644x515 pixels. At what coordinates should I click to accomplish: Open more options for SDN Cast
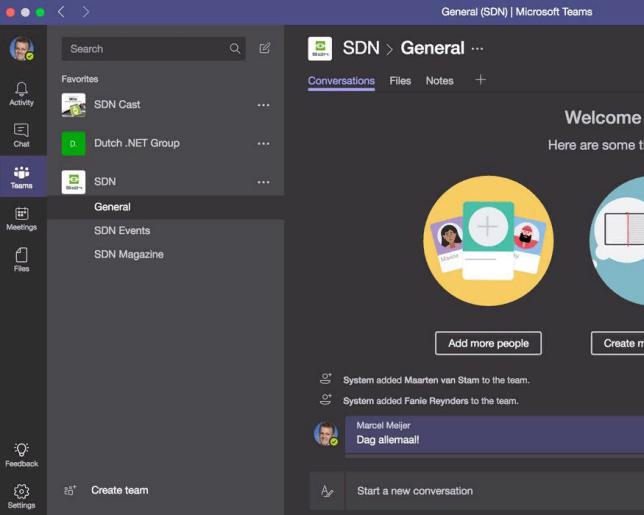(x=263, y=105)
